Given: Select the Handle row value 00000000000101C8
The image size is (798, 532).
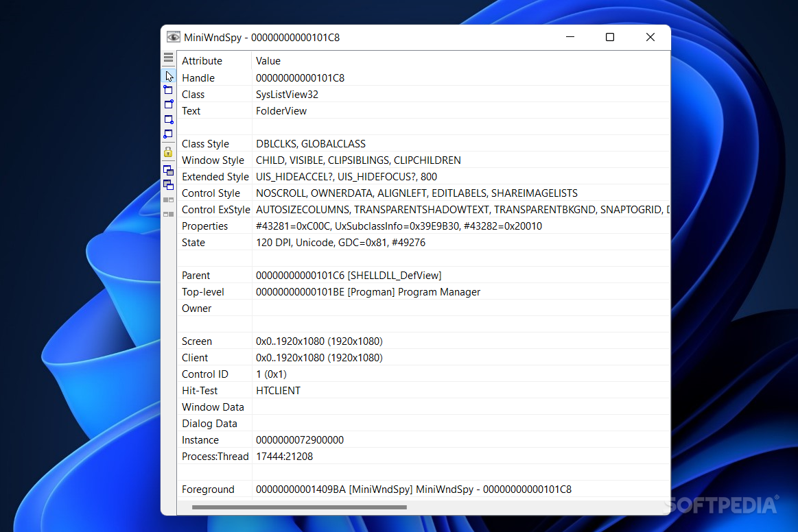Looking at the screenshot, I should click(x=300, y=78).
